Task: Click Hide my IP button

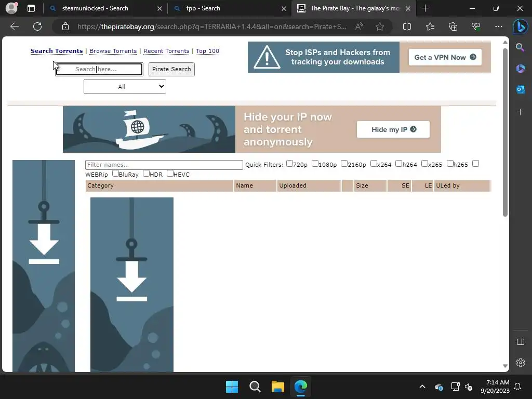Action: (x=393, y=129)
